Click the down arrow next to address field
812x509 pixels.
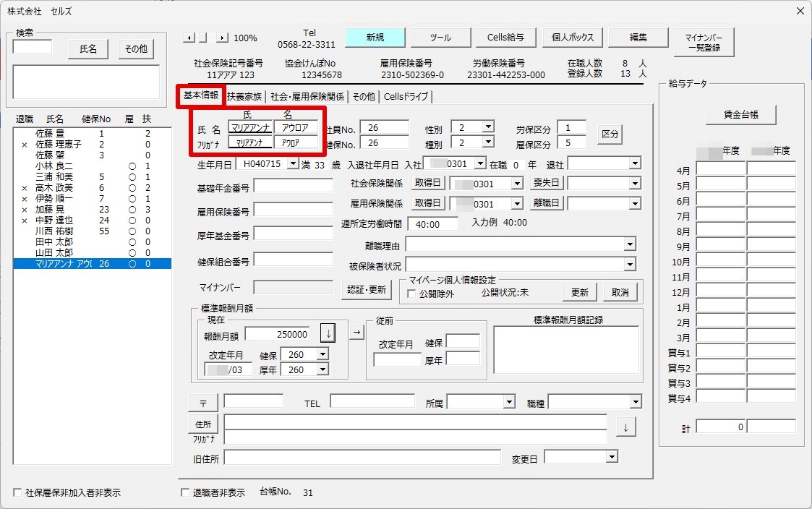coord(626,427)
